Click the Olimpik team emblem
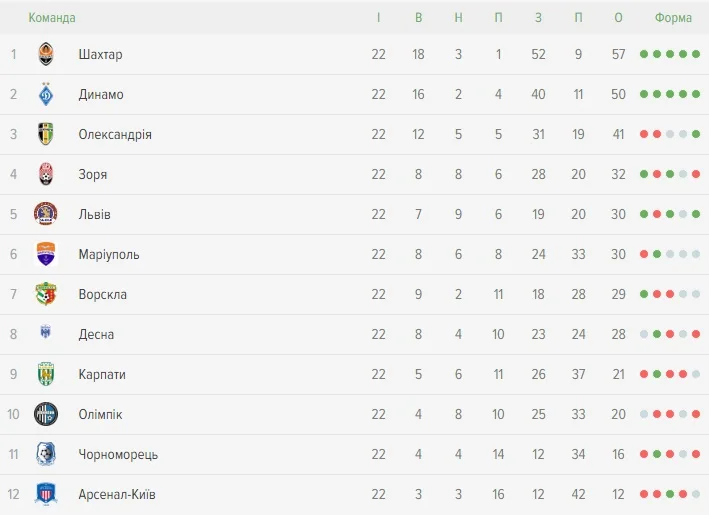 coord(46,414)
